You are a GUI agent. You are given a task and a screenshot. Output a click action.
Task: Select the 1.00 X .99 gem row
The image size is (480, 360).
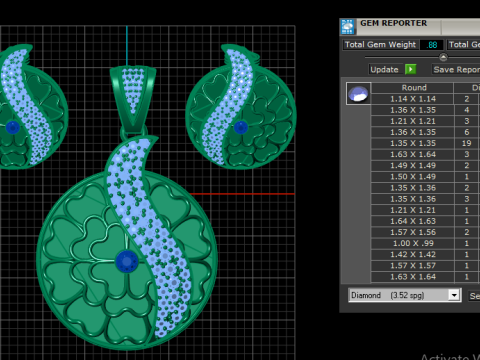[425, 243]
